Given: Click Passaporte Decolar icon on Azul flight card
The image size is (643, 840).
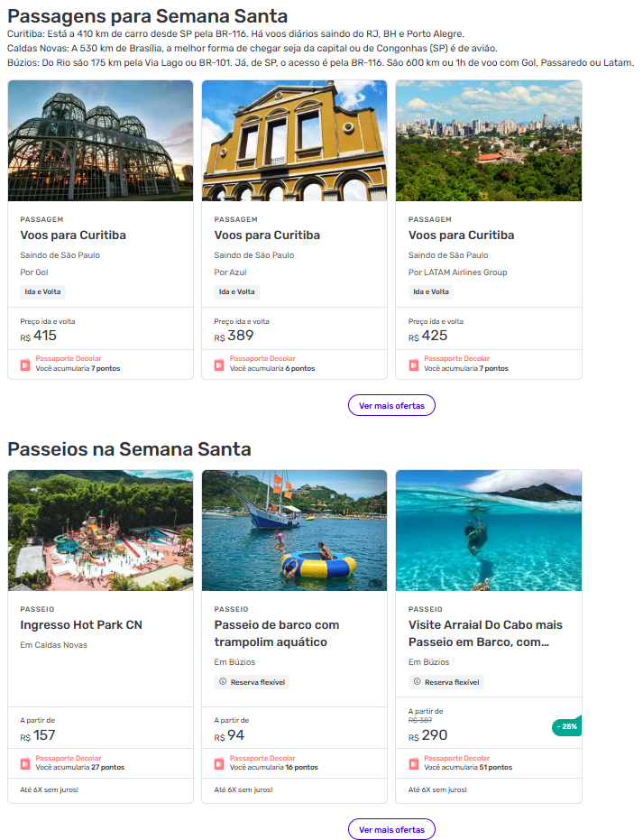Looking at the screenshot, I should pos(219,365).
